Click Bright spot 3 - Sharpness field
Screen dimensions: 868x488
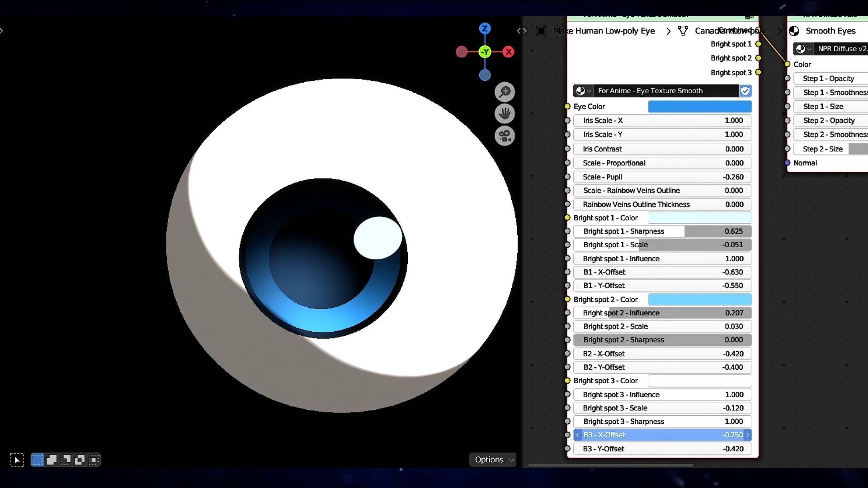point(662,422)
